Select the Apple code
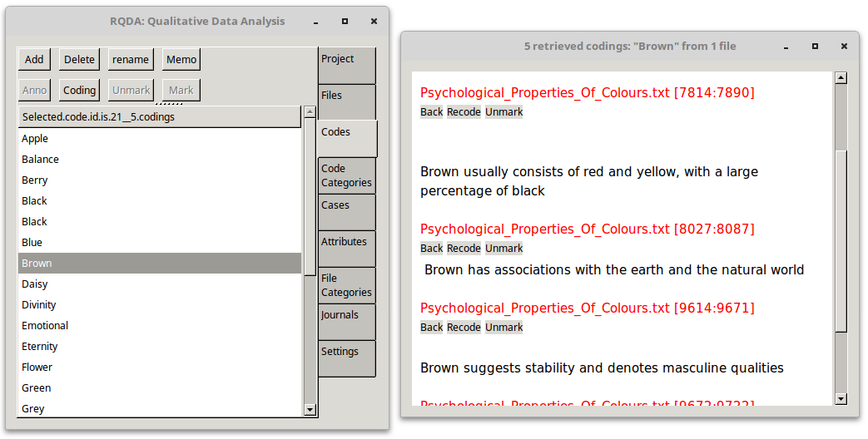Viewport: 868px width, 439px height. 160,139
